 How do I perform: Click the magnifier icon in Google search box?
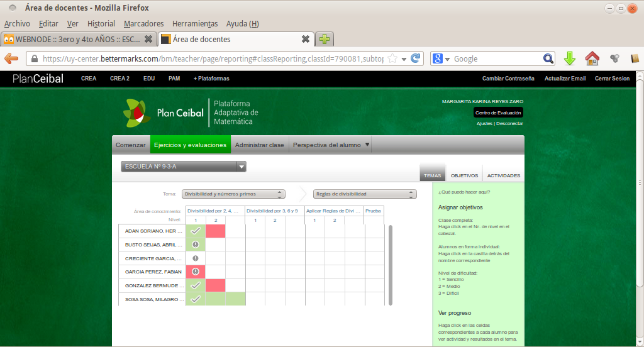pos(548,58)
